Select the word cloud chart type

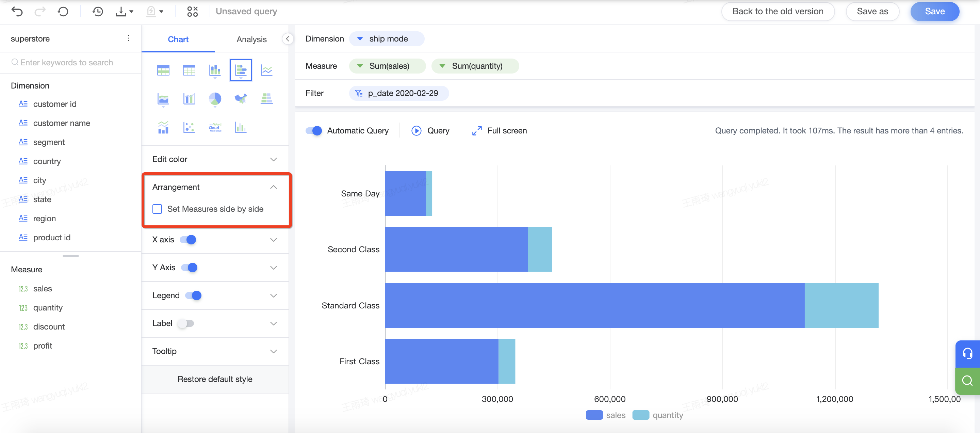(215, 127)
